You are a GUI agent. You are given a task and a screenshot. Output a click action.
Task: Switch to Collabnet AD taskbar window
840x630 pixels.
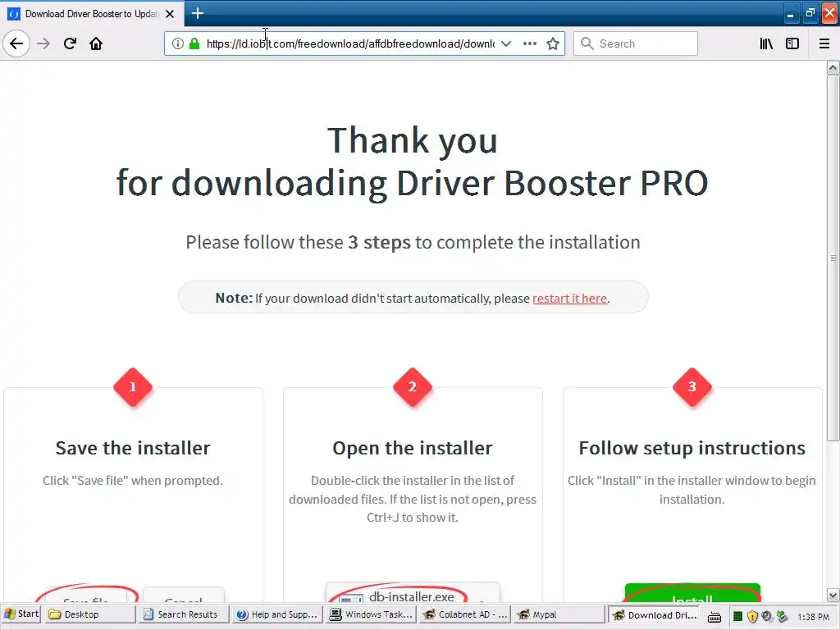pos(464,614)
